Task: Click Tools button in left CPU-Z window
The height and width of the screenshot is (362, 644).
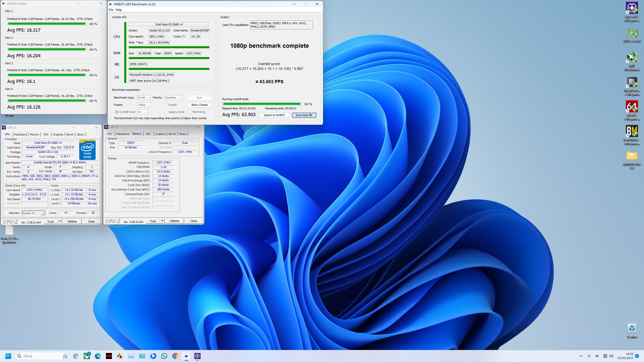Action: [x=51, y=221]
